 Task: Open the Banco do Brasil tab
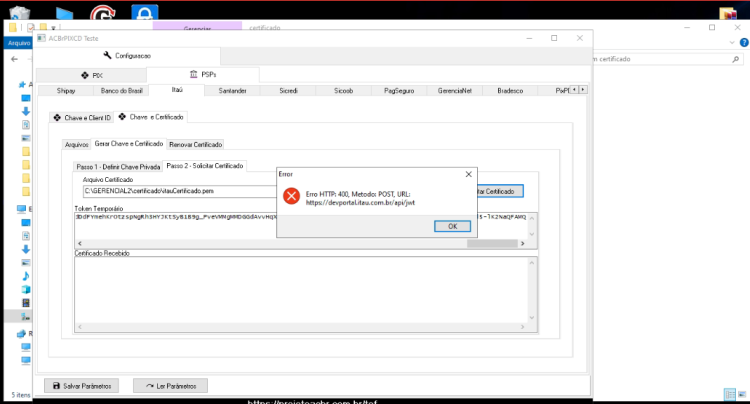tap(121, 91)
